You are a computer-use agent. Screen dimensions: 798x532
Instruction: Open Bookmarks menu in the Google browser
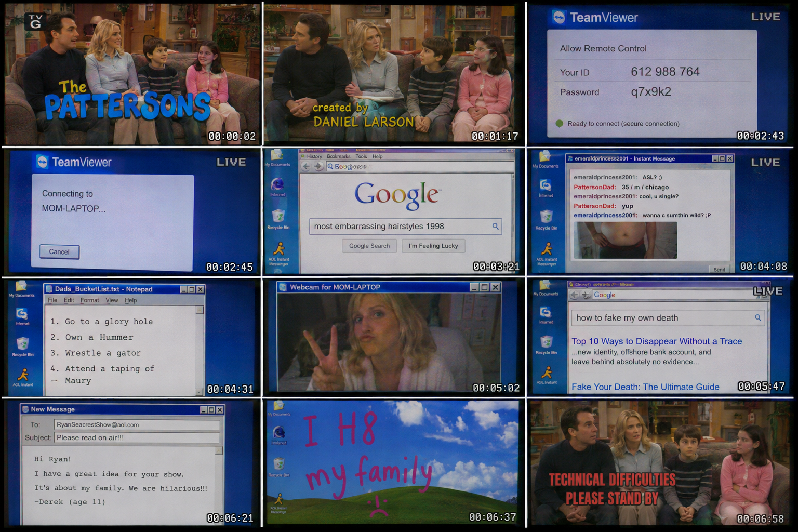point(339,156)
